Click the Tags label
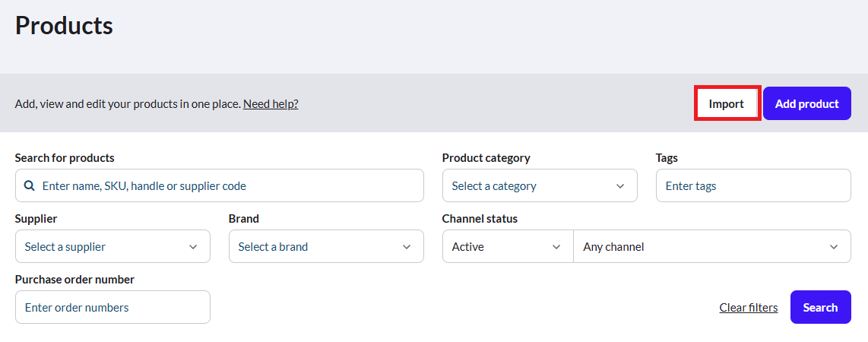This screenshot has height=342, width=868. [x=667, y=158]
